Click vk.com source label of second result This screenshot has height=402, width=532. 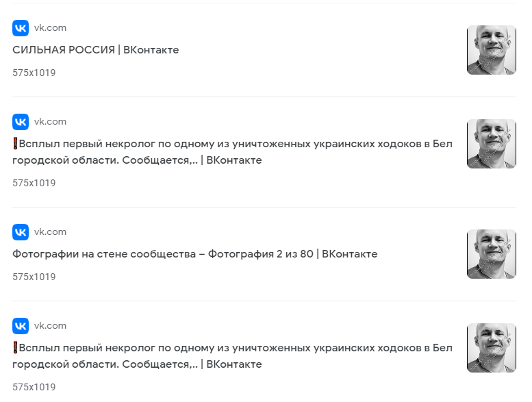pyautogui.click(x=50, y=122)
